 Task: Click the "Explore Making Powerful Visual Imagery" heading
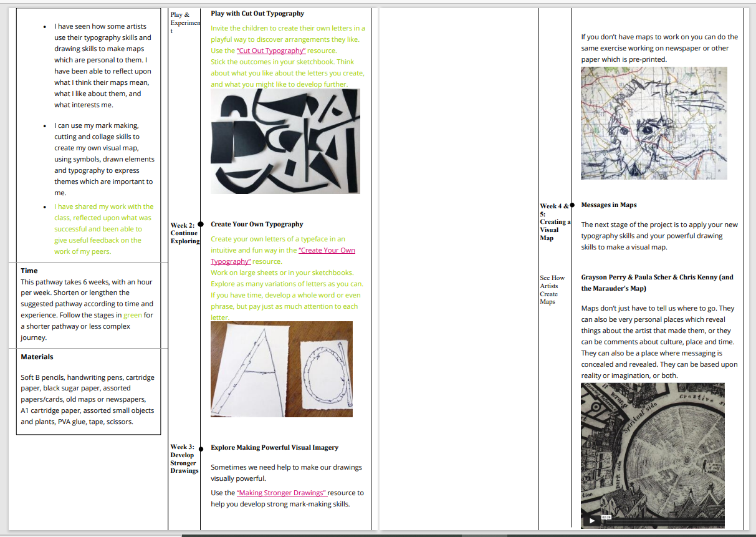[274, 447]
